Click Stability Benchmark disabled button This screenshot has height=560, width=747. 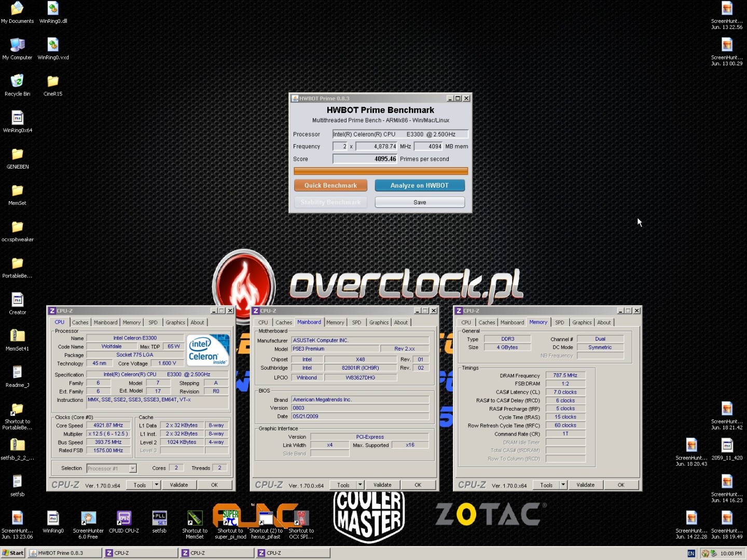pos(330,202)
